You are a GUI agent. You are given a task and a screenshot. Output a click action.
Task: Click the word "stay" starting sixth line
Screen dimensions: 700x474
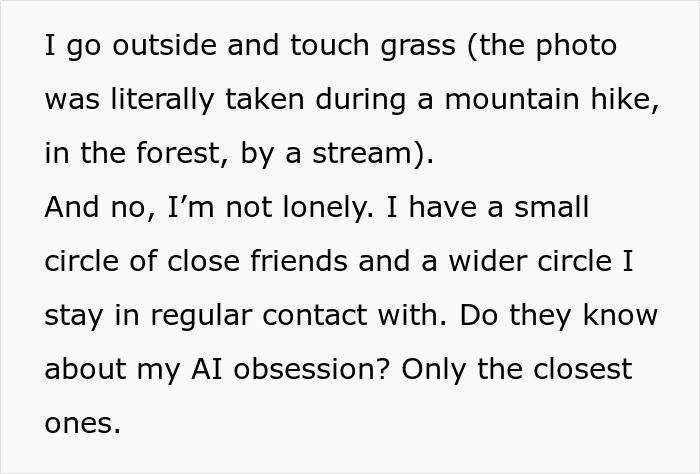(74, 316)
